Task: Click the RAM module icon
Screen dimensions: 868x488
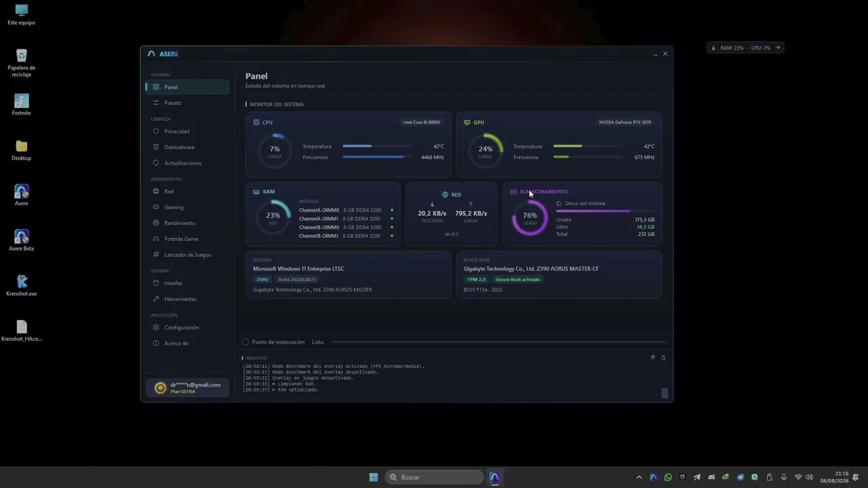Action: click(256, 192)
